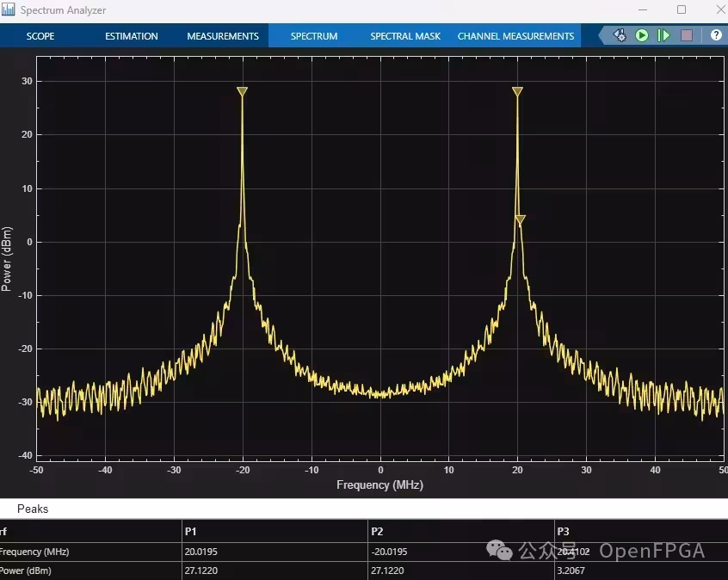728x580 pixels.
Task: Click the Spectrum Analyzer app icon in title bar
Action: (x=8, y=9)
